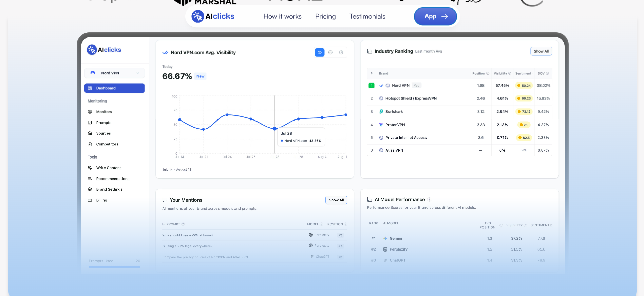Click the Position column info icon
Image resolution: width=644 pixels, height=296 pixels.
(488, 73)
